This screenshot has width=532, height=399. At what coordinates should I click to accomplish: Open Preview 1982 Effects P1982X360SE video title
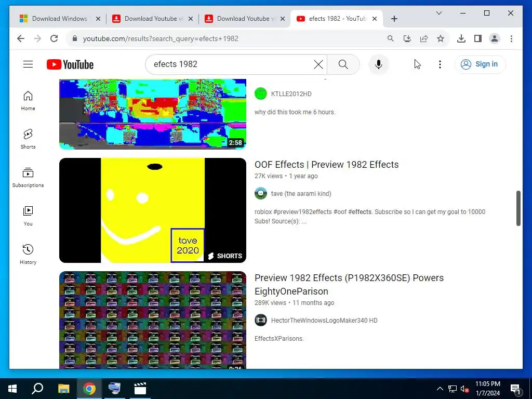(x=349, y=284)
